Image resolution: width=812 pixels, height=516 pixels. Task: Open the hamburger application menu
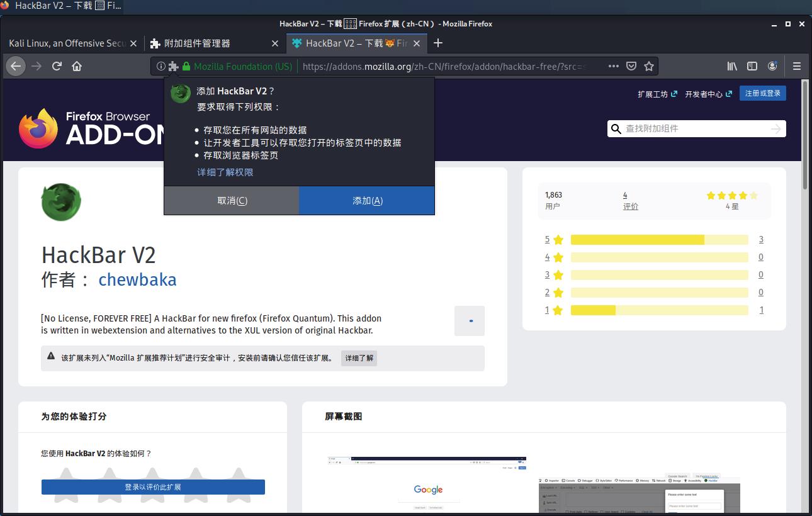pyautogui.click(x=796, y=66)
